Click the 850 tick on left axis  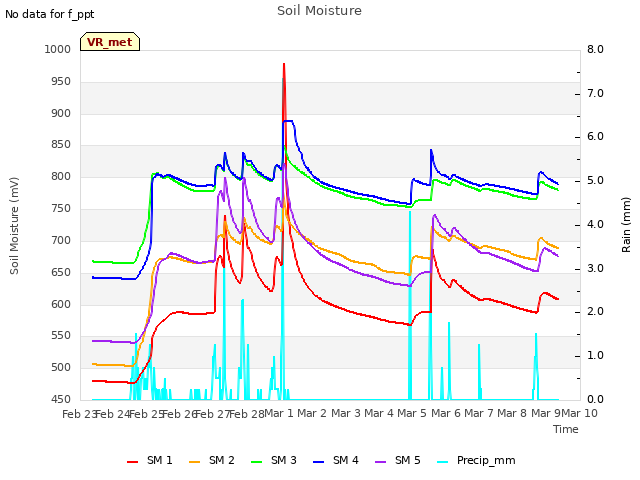(61, 144)
